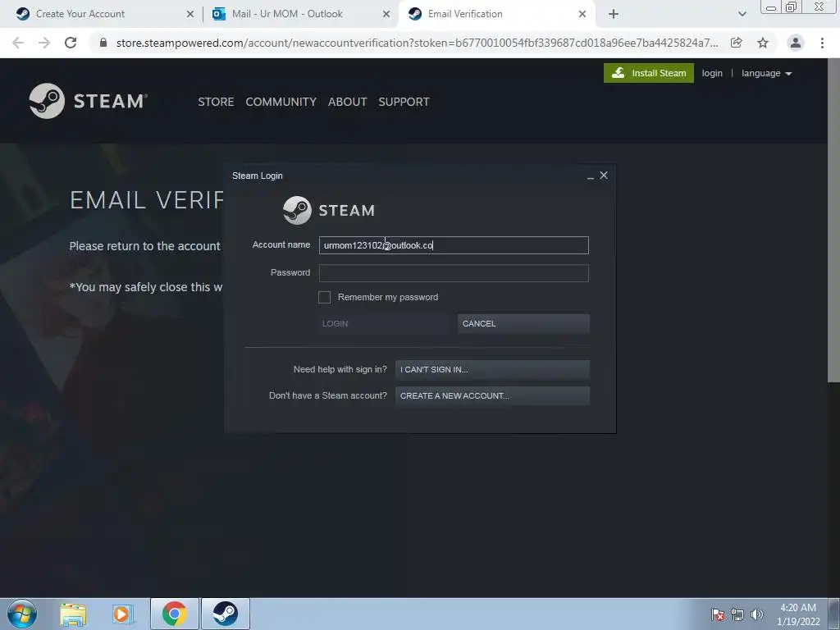Click the browser address bar URL

(417, 43)
